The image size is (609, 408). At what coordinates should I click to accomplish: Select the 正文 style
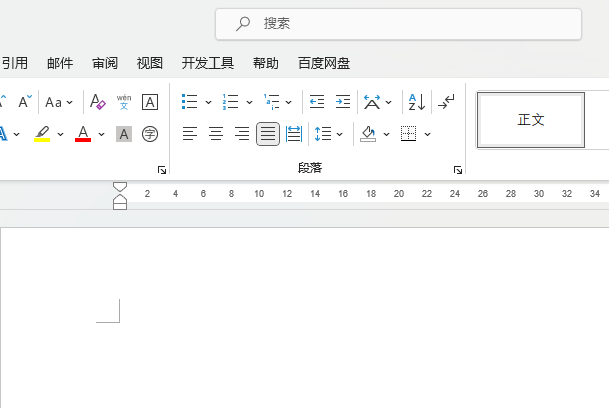(x=531, y=120)
